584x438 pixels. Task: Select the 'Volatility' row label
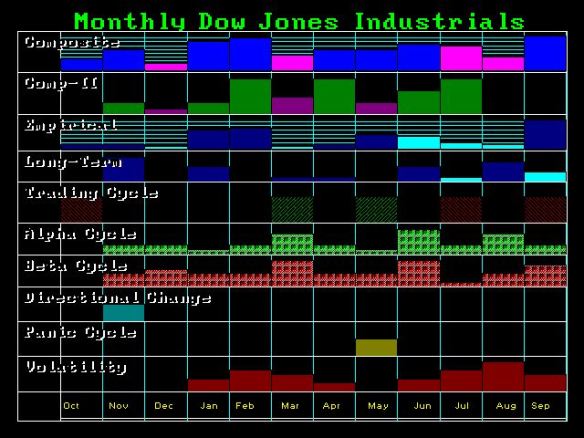click(x=76, y=367)
